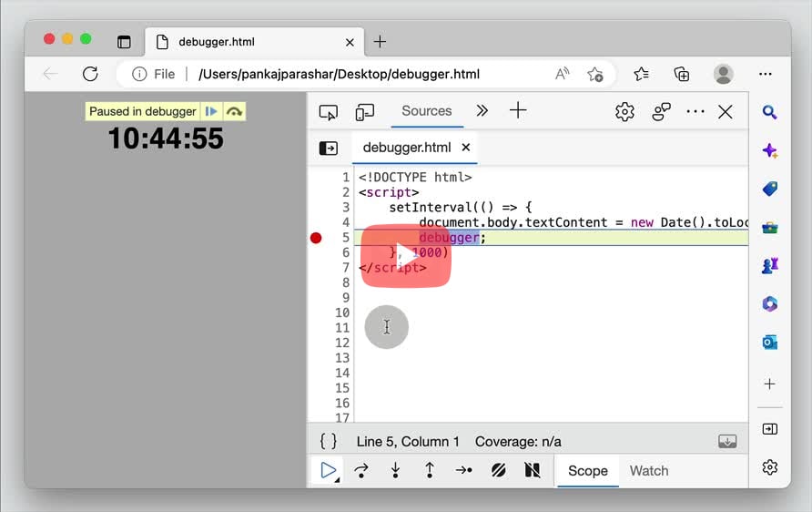Open the Collections button
The width and height of the screenshot is (812, 512).
tap(682, 74)
